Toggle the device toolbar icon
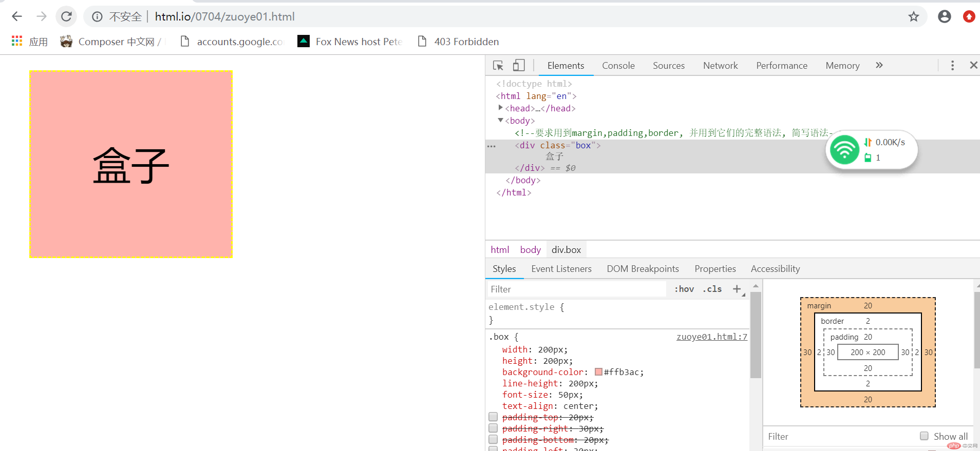The width and height of the screenshot is (980, 451). 519,65
